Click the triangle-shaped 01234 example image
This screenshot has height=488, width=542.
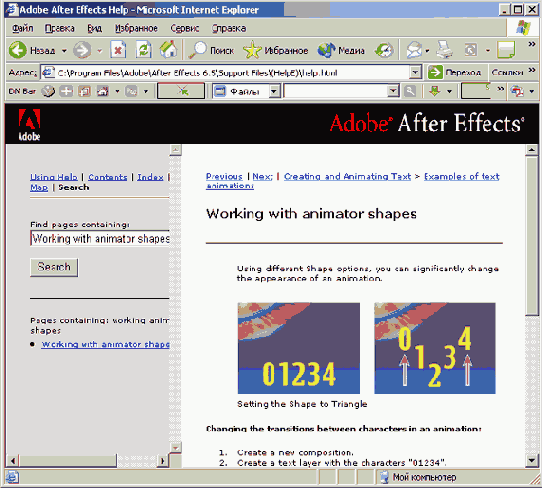pos(435,348)
